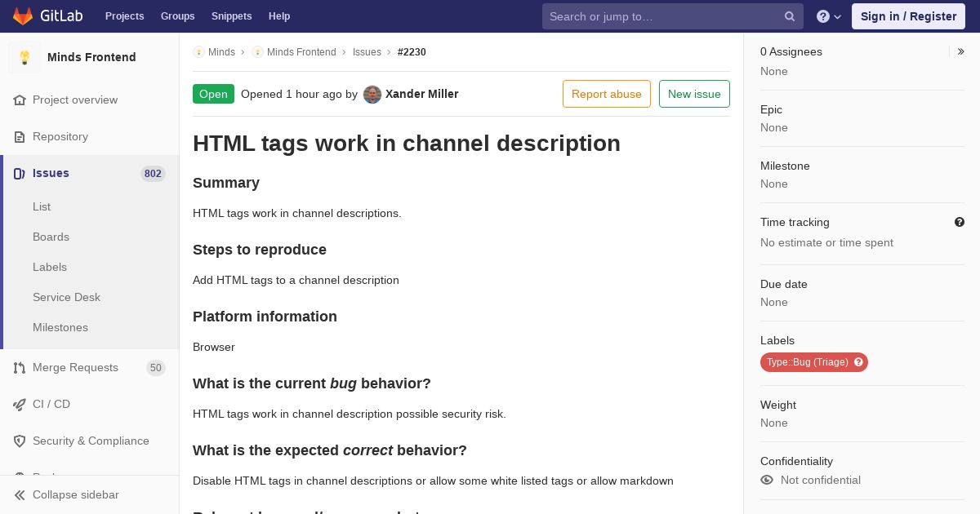The width and height of the screenshot is (980, 514).
Task: Open Minds Frontend project title in sidebar
Action: coord(91,57)
